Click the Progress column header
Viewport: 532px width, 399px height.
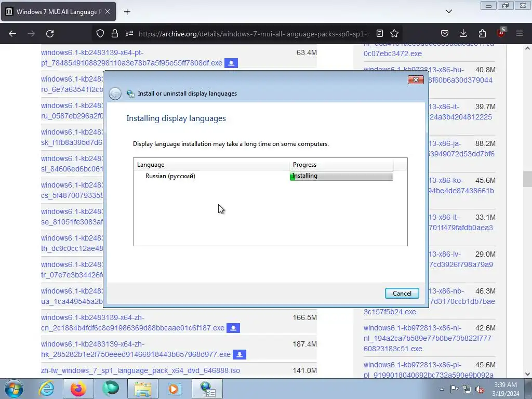341,165
